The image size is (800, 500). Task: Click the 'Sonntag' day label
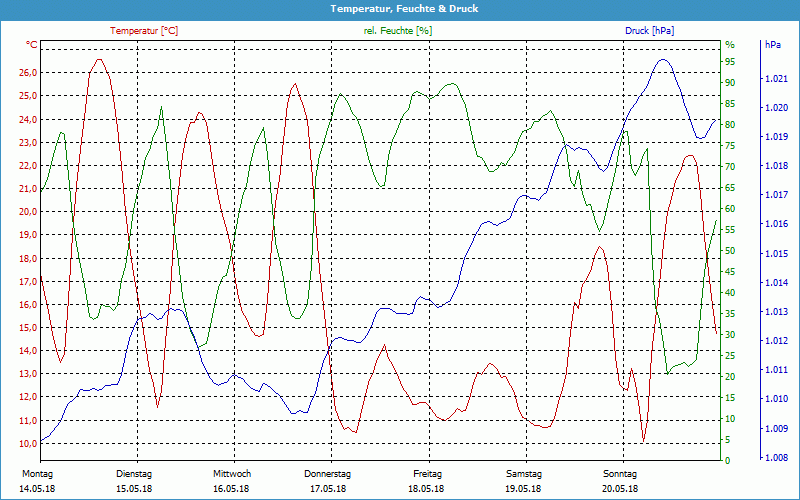click(x=620, y=474)
